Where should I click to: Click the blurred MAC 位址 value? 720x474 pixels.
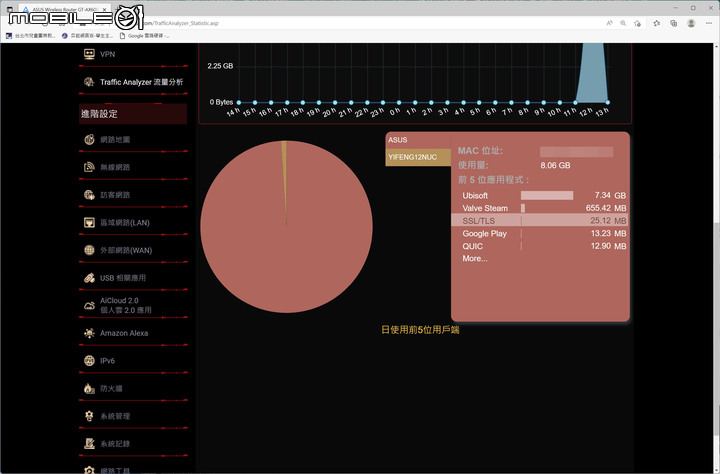[576, 152]
